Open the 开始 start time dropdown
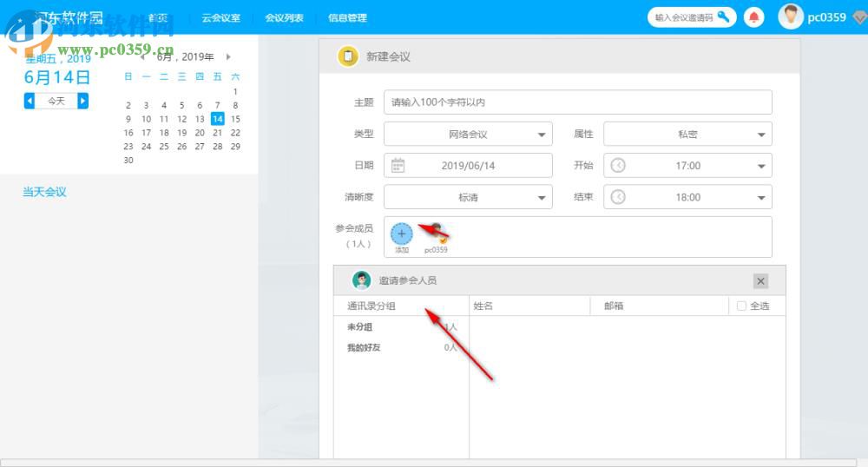868x467 pixels. 687,166
